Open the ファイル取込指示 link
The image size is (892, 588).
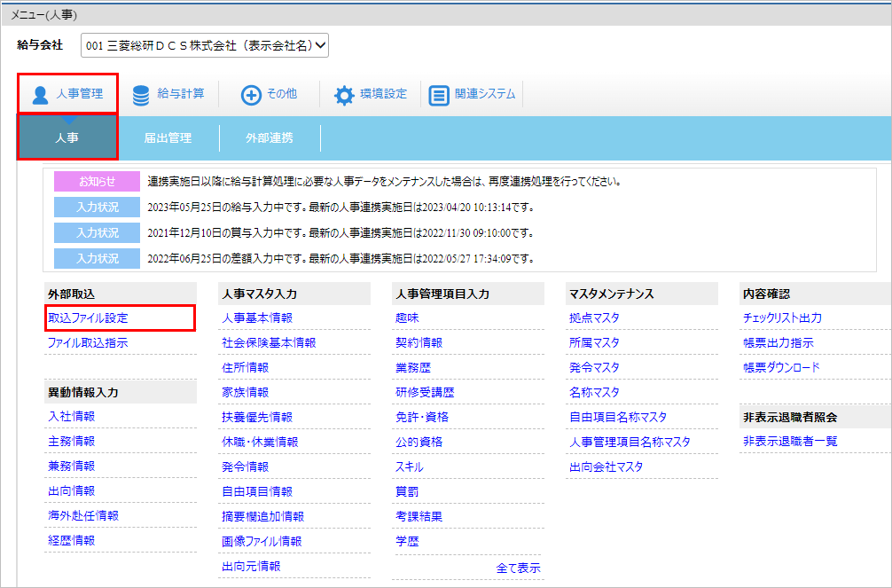(x=88, y=342)
